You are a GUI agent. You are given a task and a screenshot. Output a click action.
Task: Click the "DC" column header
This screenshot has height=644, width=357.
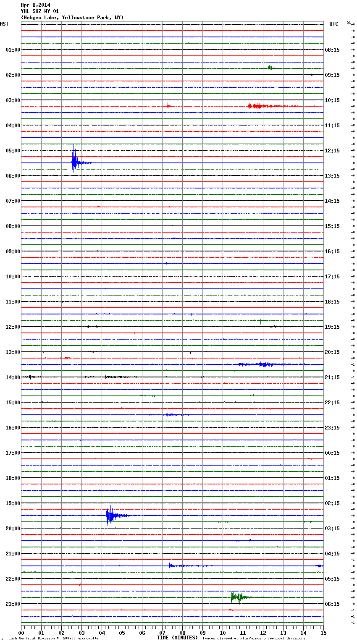click(x=349, y=23)
